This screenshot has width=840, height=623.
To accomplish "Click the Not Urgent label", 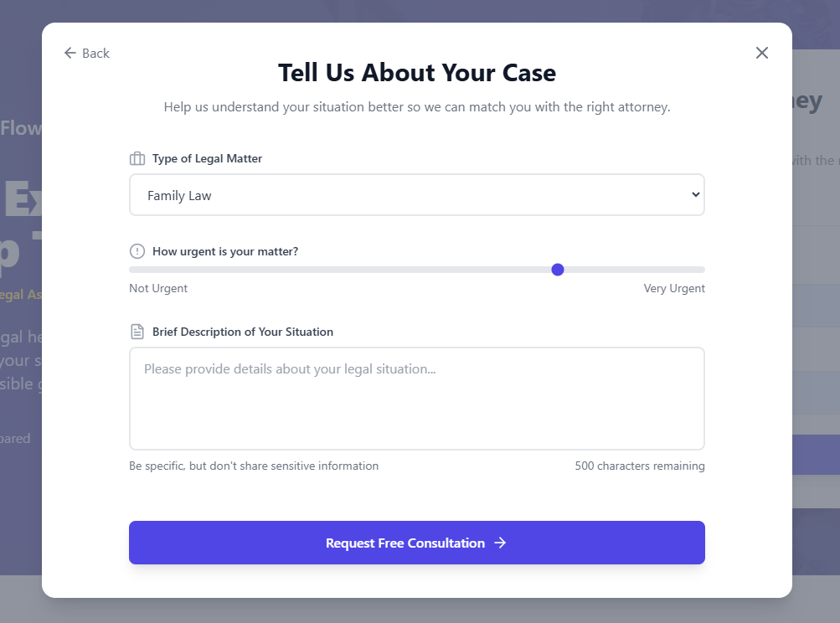I will pyautogui.click(x=158, y=288).
